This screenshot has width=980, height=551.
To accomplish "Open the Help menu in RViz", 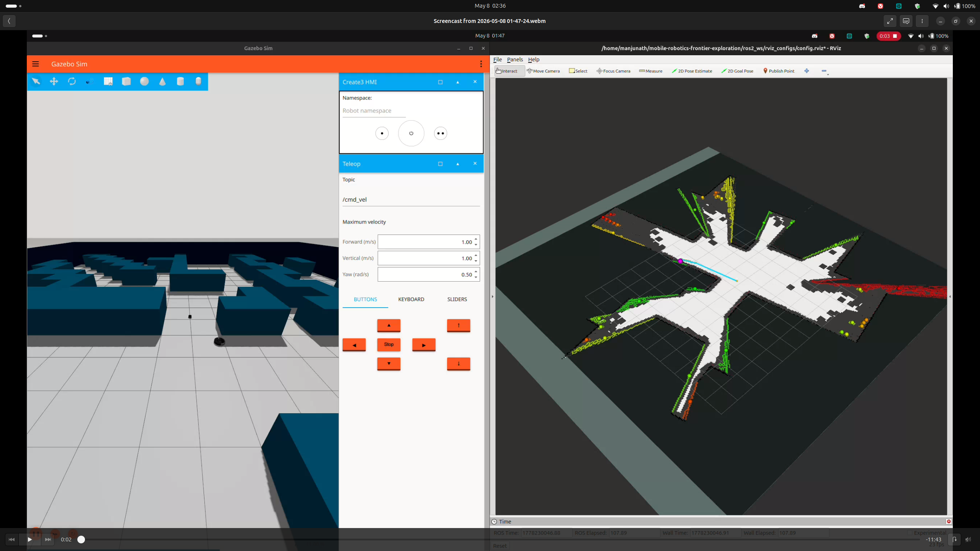I will pos(534,59).
